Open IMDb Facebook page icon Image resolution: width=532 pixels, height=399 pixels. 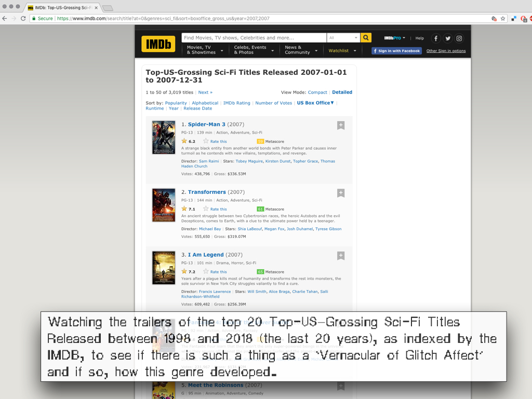tap(436, 38)
